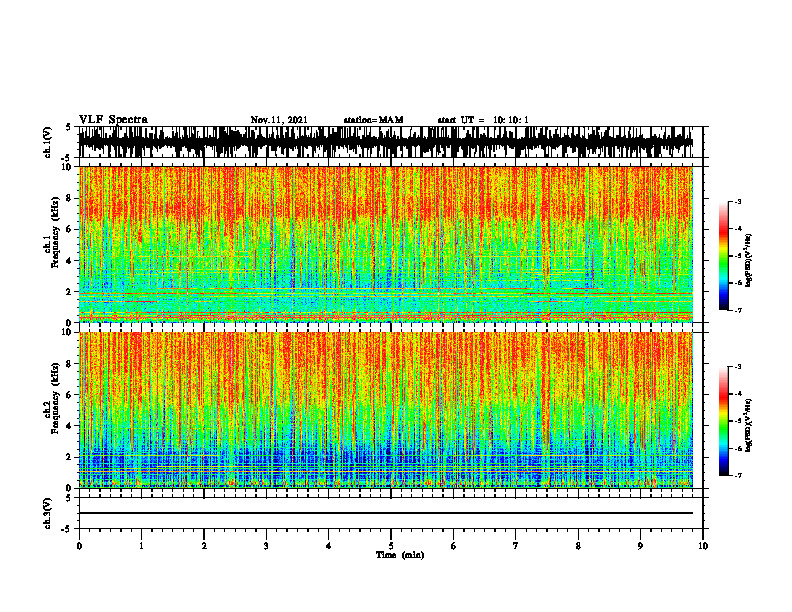
Task: Click the flat ch.3 voltage trace line
Action: click(386, 513)
